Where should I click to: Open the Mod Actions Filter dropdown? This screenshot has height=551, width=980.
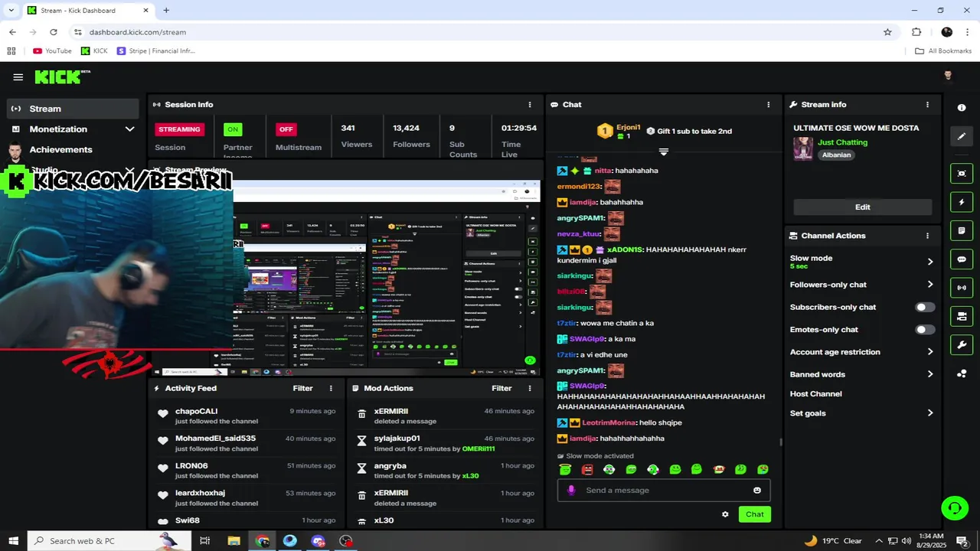click(501, 389)
